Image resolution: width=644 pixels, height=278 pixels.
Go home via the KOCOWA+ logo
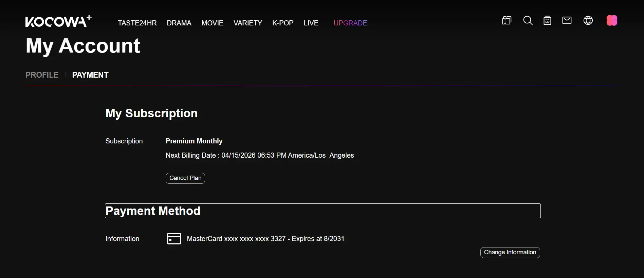(58, 21)
